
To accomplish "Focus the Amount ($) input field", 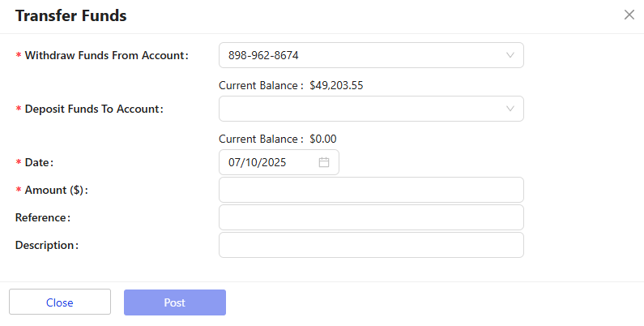I will (371, 190).
